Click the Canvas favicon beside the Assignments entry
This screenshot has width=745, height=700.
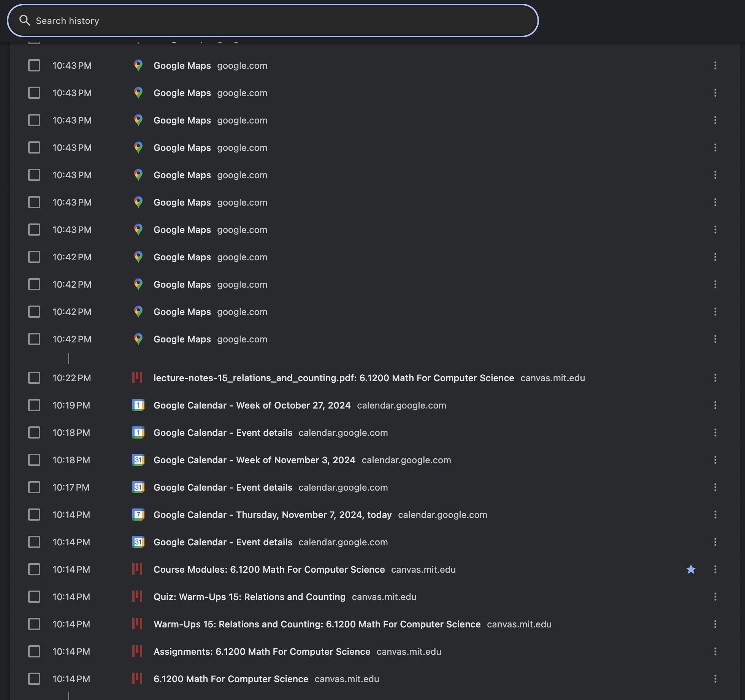138,651
